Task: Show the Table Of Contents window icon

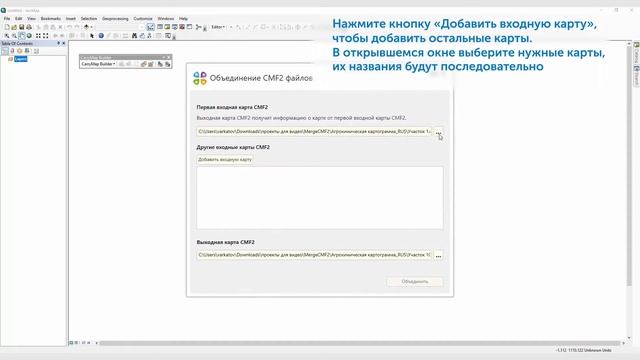Action: 160,27
